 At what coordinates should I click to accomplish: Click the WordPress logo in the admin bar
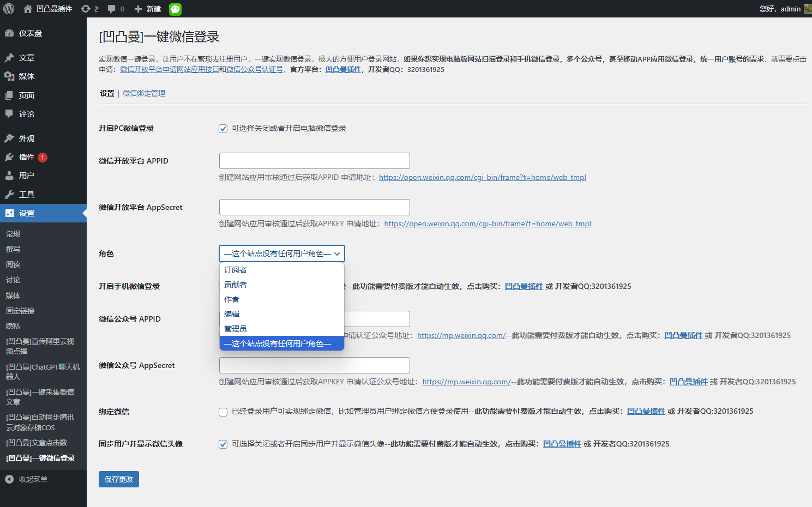(8, 9)
